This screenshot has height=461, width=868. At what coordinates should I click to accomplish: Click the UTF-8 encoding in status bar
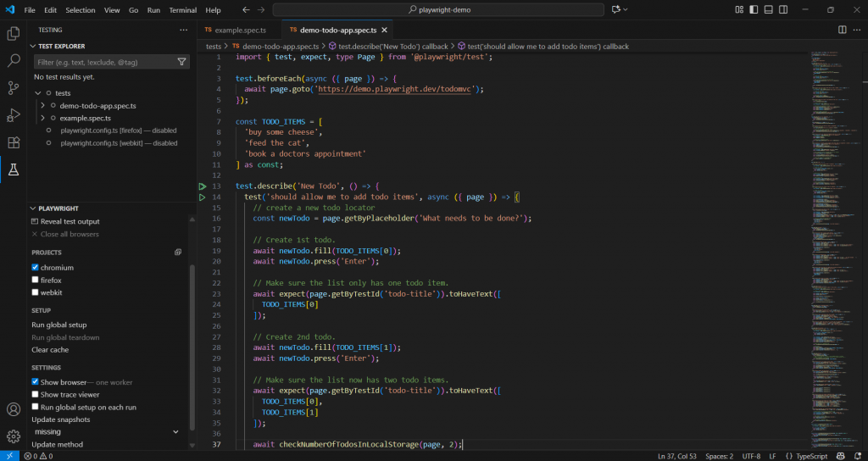751,456
